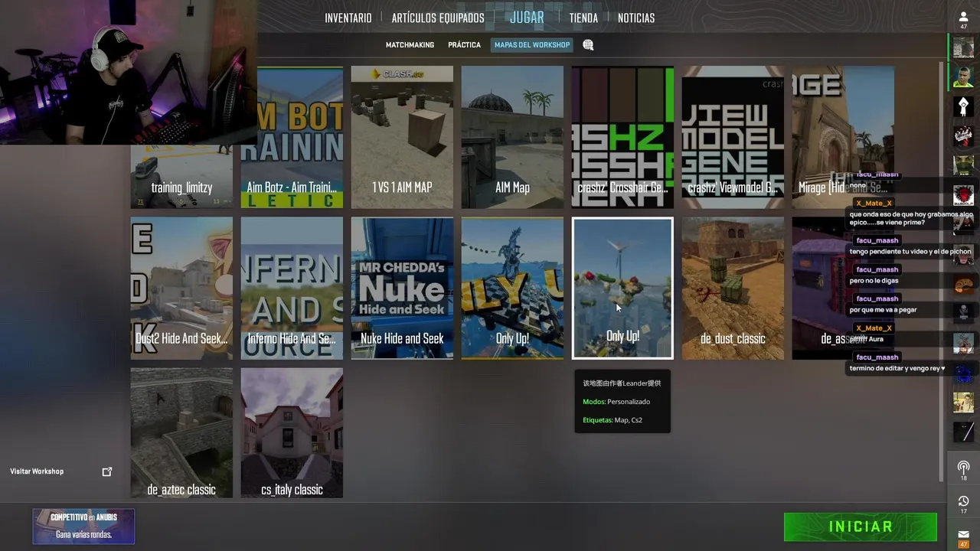Switch to Práctica mode

coord(464,45)
